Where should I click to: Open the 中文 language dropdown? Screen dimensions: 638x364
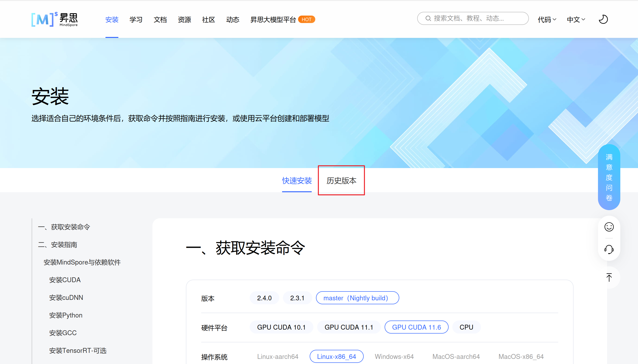pos(575,19)
